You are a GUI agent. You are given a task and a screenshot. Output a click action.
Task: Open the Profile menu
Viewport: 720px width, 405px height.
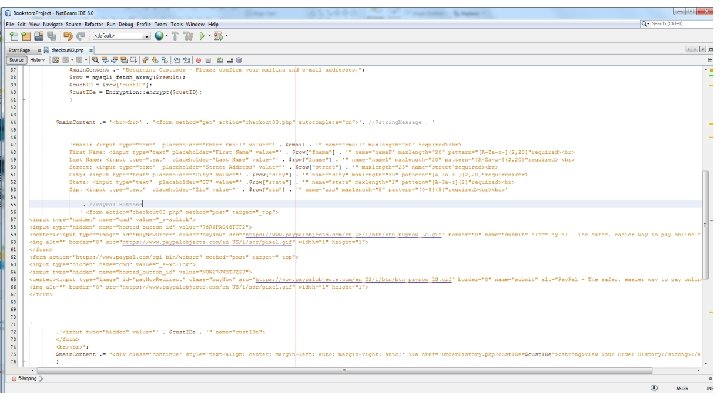tap(144, 24)
